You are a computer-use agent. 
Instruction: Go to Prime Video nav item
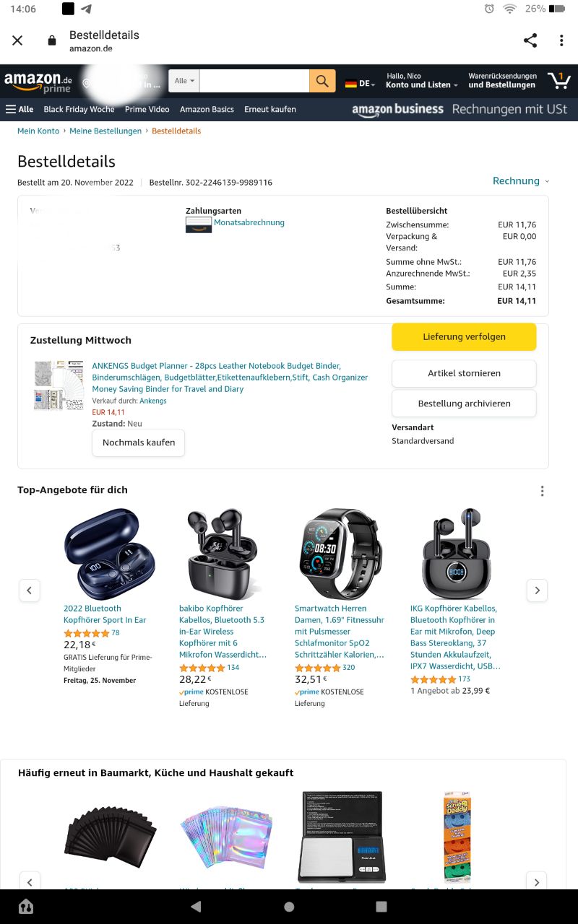coord(147,110)
